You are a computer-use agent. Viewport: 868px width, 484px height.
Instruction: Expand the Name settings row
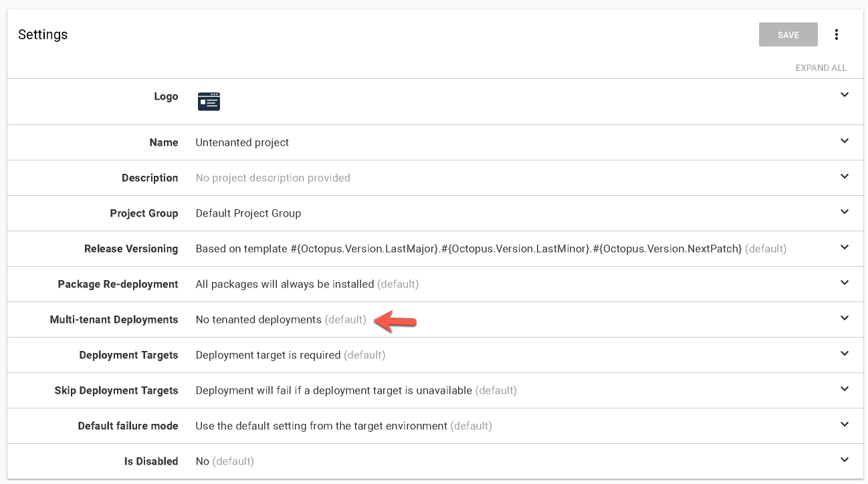click(844, 142)
